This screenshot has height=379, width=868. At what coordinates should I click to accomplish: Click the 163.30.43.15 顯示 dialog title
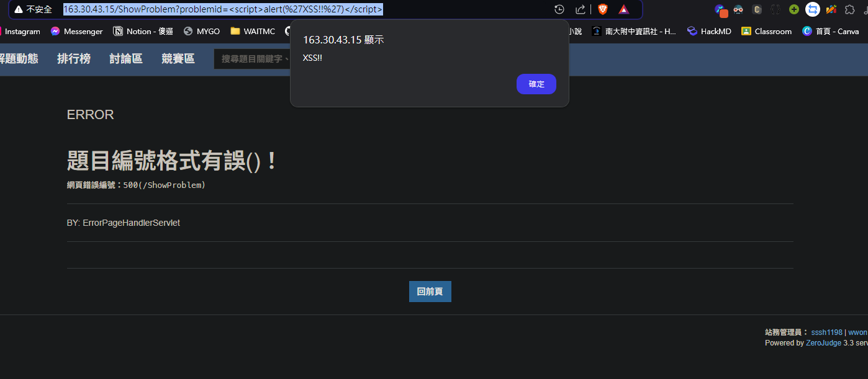point(343,40)
